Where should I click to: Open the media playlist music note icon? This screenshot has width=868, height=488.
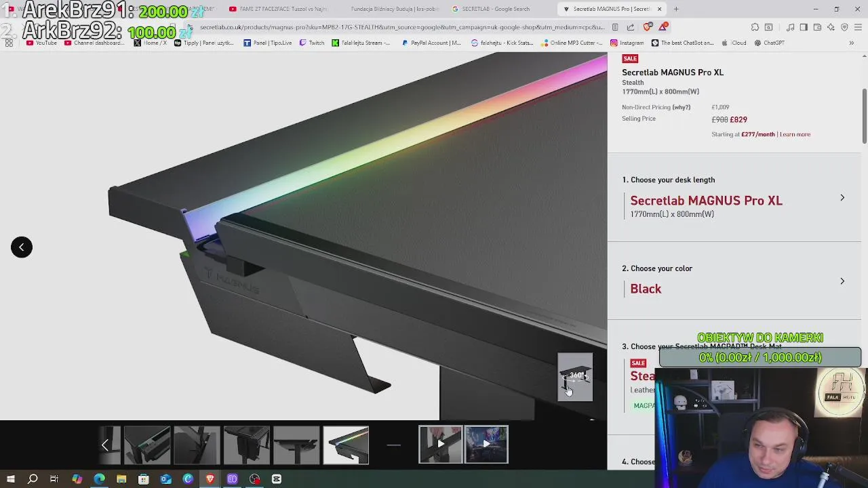point(790,27)
